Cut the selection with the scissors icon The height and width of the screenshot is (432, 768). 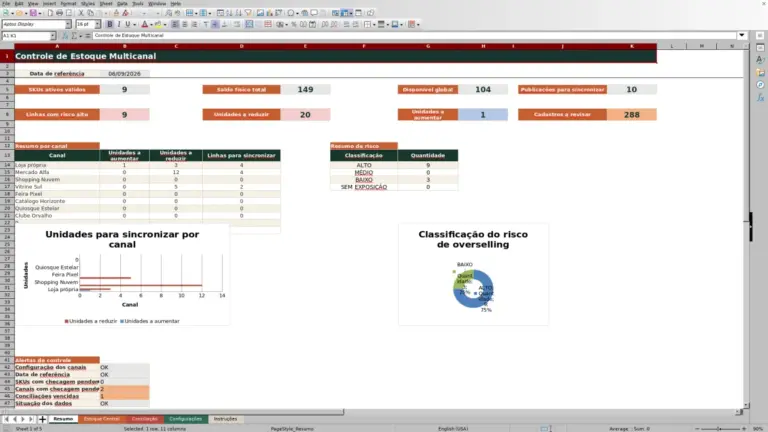tap(81, 13)
